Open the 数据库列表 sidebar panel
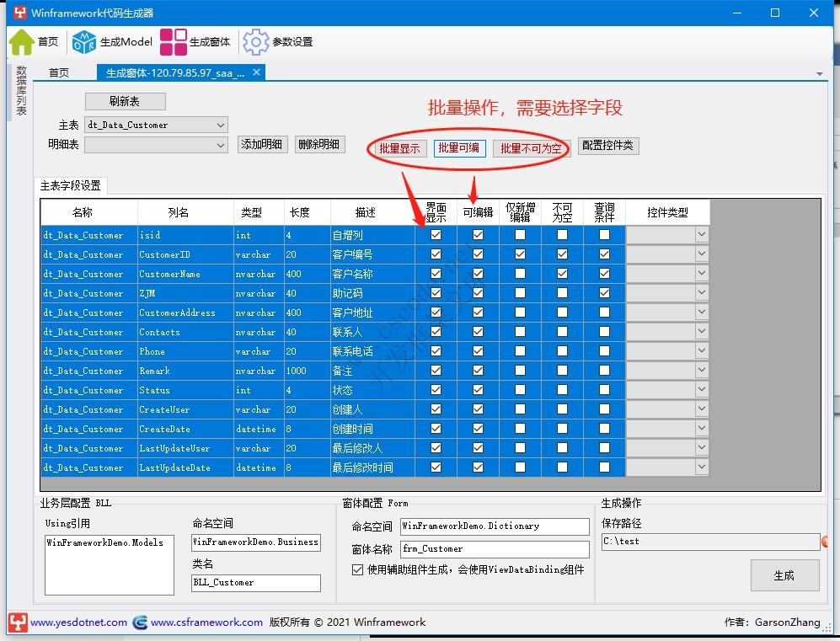Image resolution: width=840 pixels, height=641 pixels. pyautogui.click(x=20, y=93)
